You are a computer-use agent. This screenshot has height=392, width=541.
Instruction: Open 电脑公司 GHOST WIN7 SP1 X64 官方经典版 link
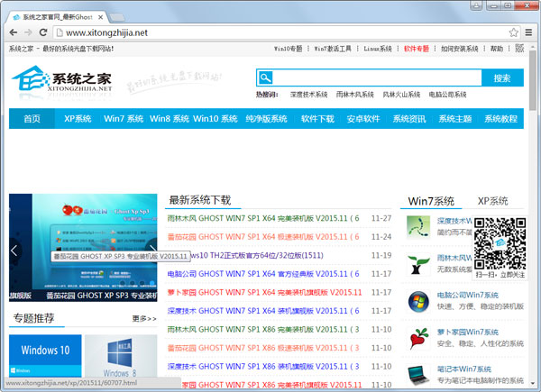[263, 274]
